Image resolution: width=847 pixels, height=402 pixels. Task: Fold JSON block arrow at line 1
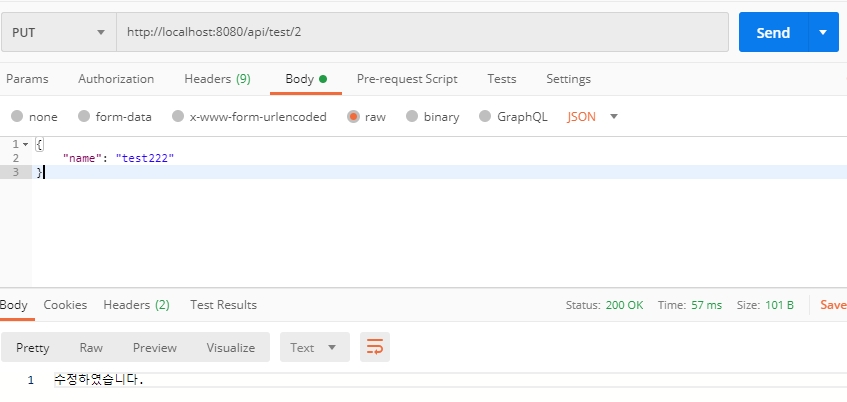pyautogui.click(x=25, y=144)
